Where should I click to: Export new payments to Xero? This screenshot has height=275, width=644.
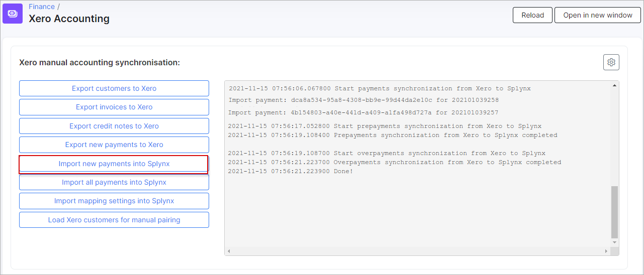[114, 145]
